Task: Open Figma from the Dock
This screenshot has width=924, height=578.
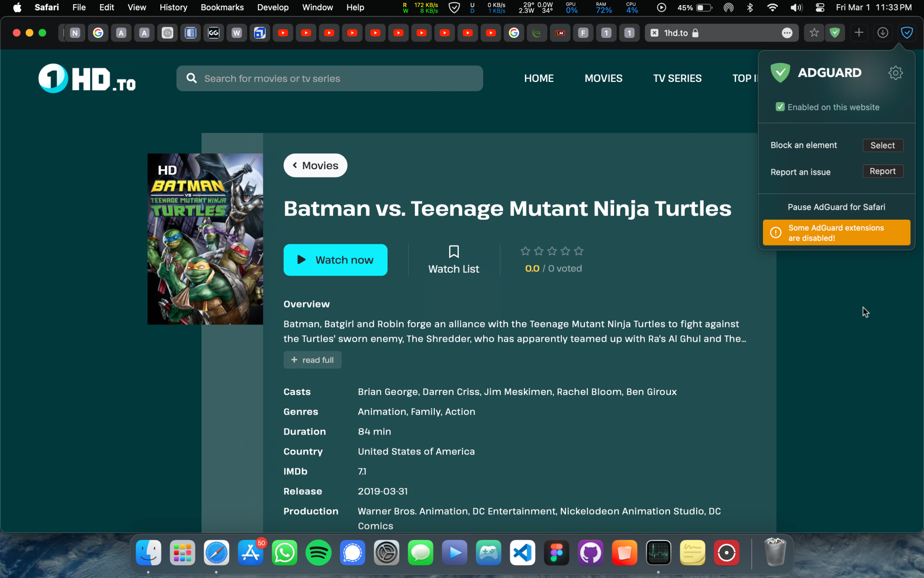Action: click(557, 553)
